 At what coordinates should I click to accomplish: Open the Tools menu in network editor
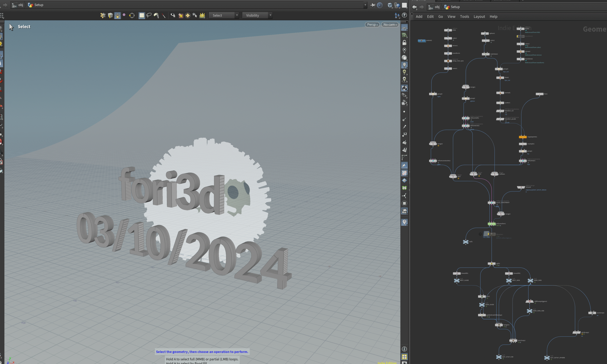[x=464, y=16]
